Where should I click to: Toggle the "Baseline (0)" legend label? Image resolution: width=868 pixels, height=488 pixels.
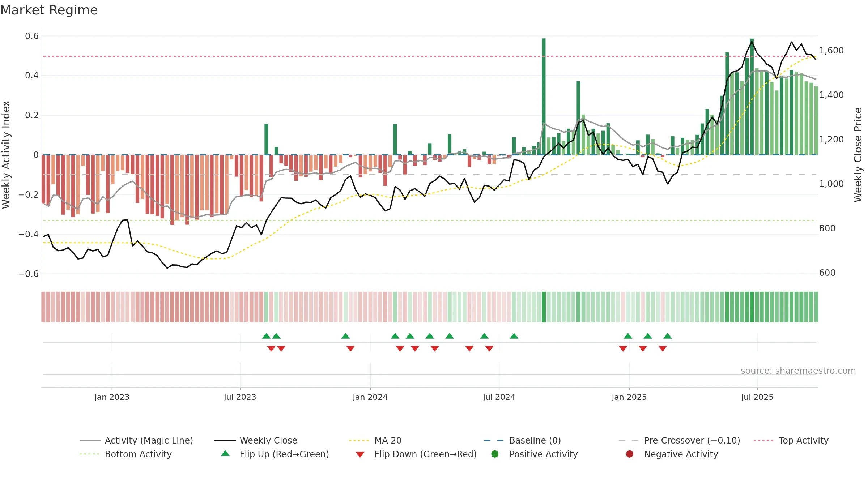pos(535,441)
